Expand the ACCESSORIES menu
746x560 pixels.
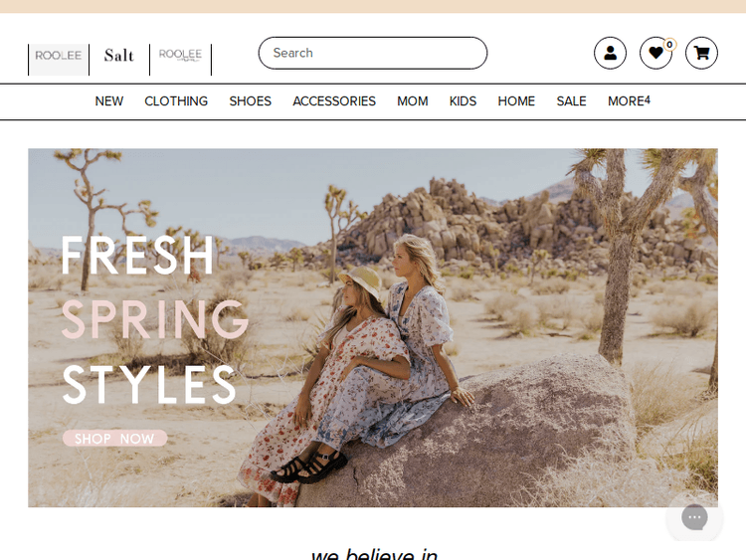pyautogui.click(x=334, y=101)
